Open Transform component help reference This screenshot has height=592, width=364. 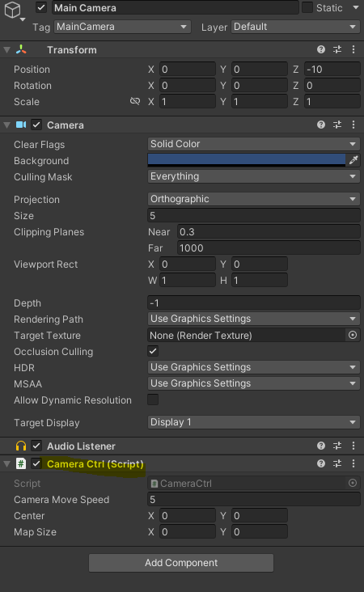point(321,49)
